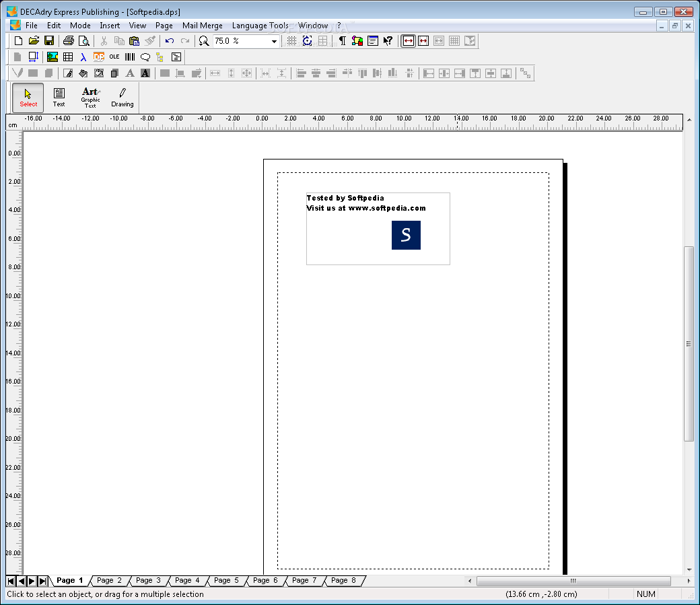Insert a frame with the frame icon
The width and height of the screenshot is (700, 605).
click(34, 57)
